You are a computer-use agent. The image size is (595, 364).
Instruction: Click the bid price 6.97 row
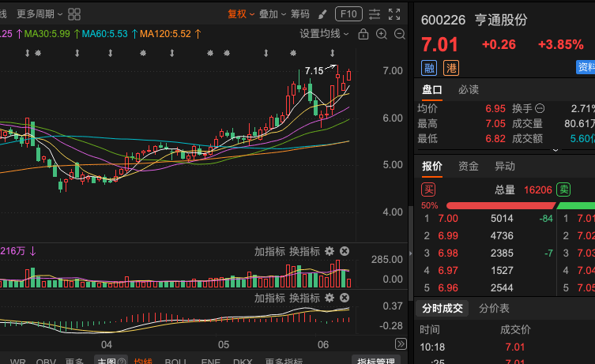click(487, 271)
